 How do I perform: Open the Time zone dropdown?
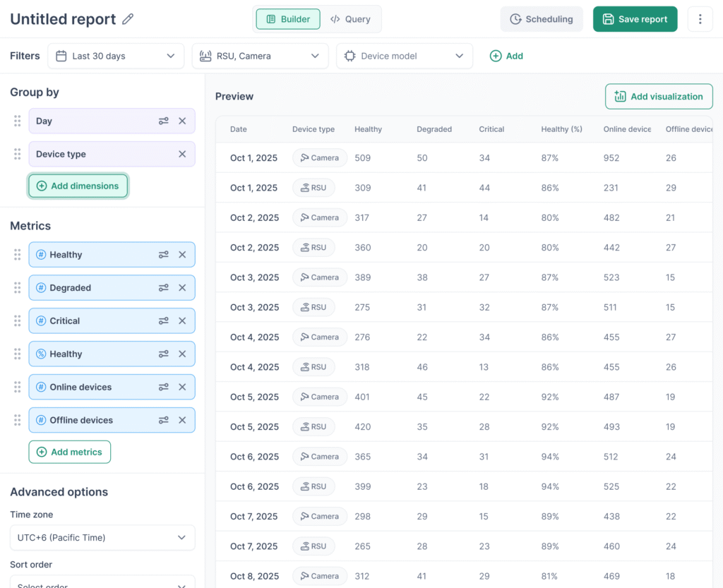point(102,537)
